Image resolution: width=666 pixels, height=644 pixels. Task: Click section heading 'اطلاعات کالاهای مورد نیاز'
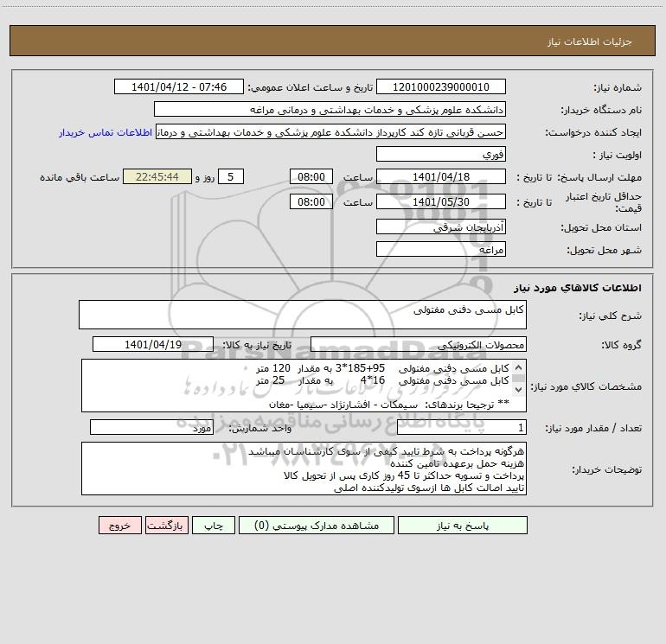(578, 288)
